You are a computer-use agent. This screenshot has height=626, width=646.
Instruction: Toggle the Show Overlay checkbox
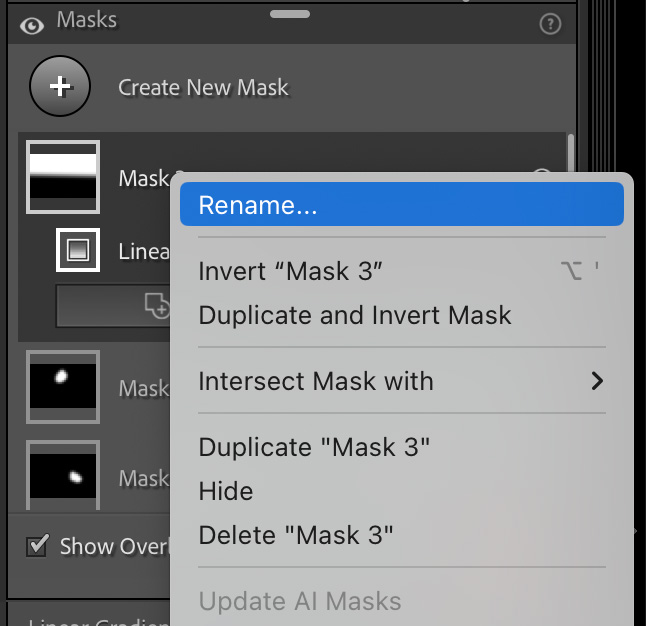(38, 546)
